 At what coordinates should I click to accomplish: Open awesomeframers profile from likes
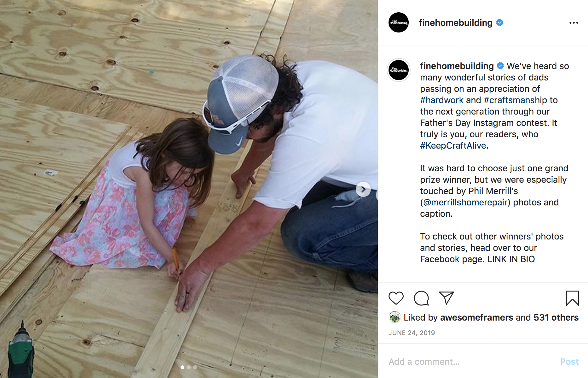click(476, 317)
